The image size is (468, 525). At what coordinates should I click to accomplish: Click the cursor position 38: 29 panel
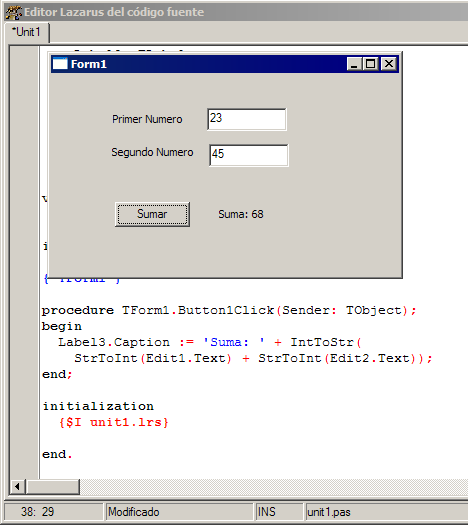(x=54, y=512)
